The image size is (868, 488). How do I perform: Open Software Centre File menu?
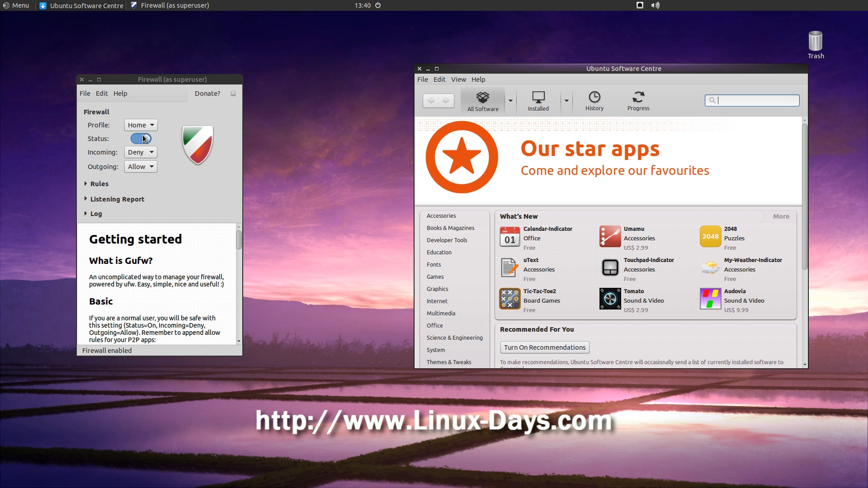coord(423,80)
